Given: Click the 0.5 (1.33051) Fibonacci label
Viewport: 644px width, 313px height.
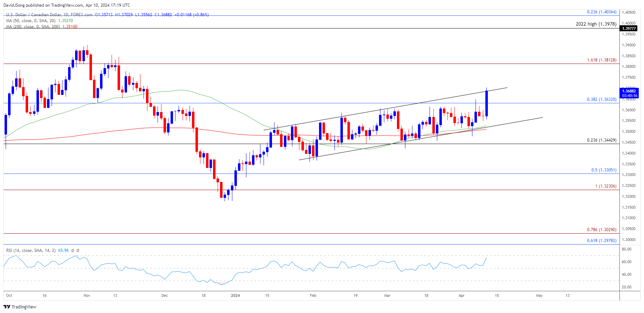Looking at the screenshot, I should 604,170.
